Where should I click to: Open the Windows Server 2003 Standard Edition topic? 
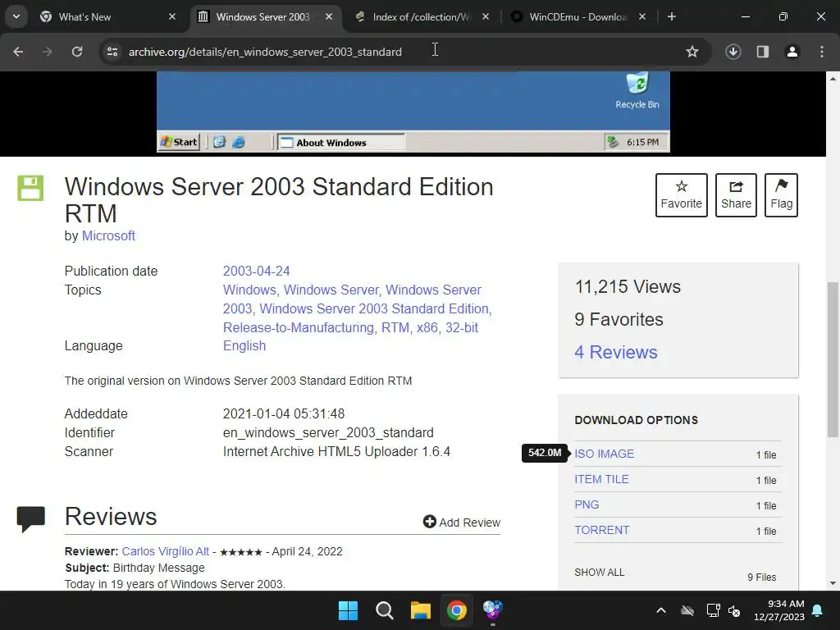coord(374,308)
